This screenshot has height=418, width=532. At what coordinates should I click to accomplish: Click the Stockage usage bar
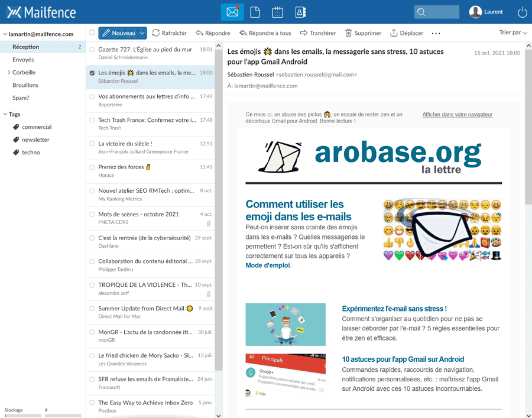pyautogui.click(x=23, y=415)
